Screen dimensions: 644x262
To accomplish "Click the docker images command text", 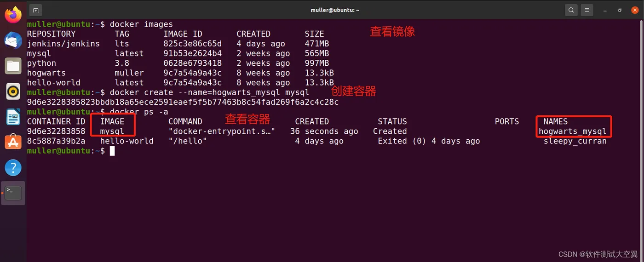I will coord(141,24).
